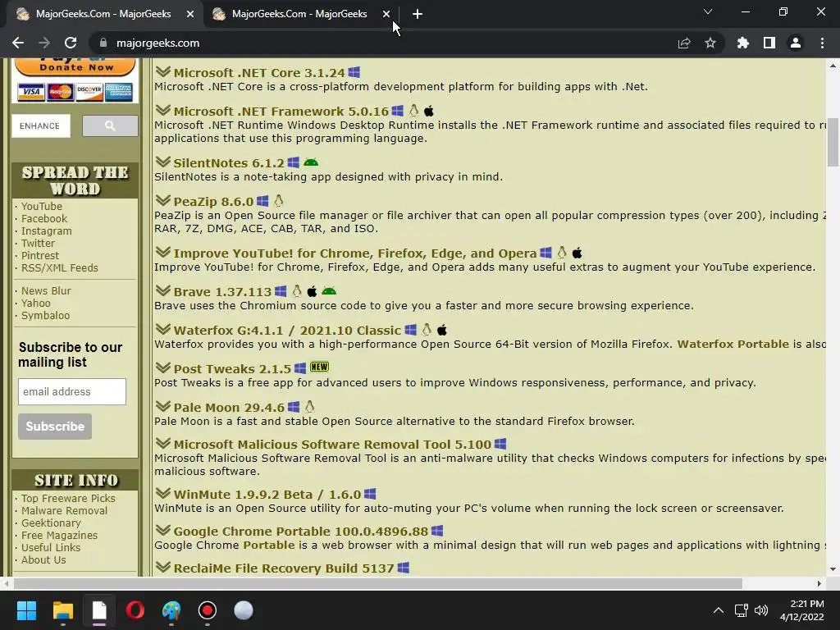Open the clock and date in taskbar

pyautogui.click(x=802, y=610)
